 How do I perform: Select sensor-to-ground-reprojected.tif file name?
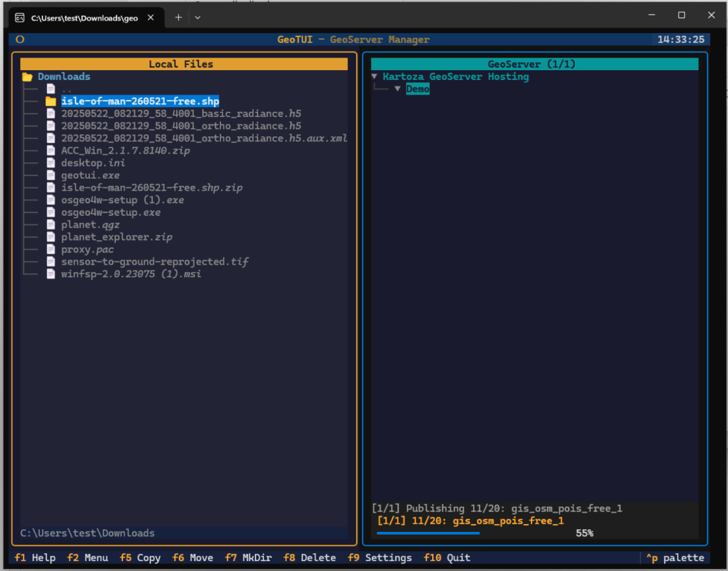(x=155, y=262)
